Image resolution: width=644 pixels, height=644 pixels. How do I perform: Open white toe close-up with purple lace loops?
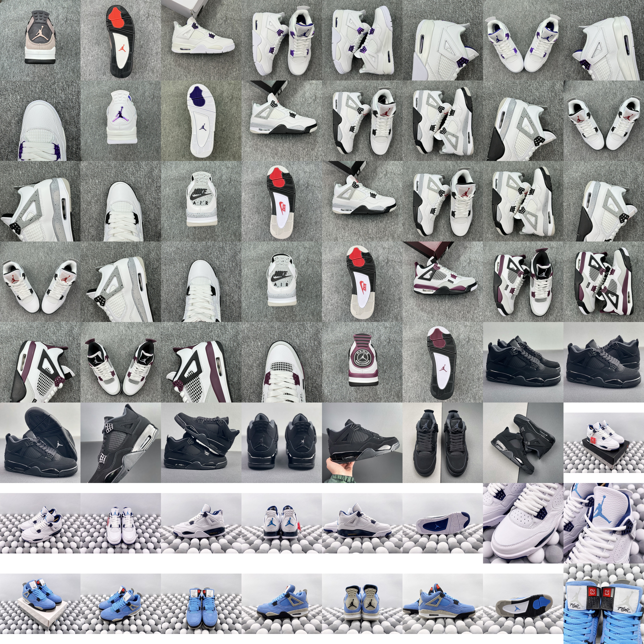tap(40, 121)
